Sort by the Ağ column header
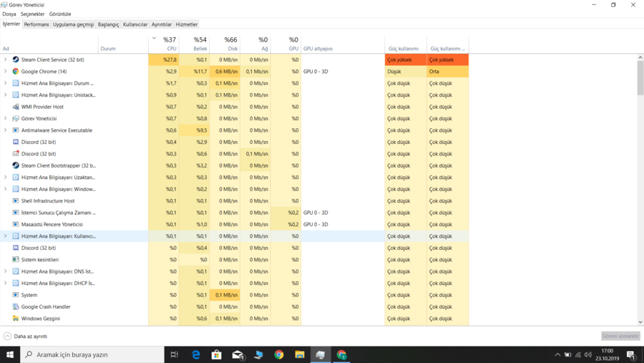 [255, 44]
